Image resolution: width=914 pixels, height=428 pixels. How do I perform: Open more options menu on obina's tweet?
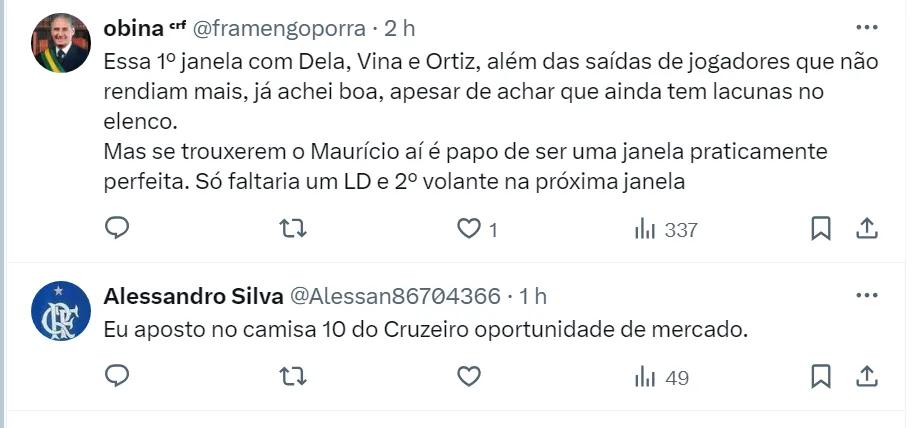point(865,28)
